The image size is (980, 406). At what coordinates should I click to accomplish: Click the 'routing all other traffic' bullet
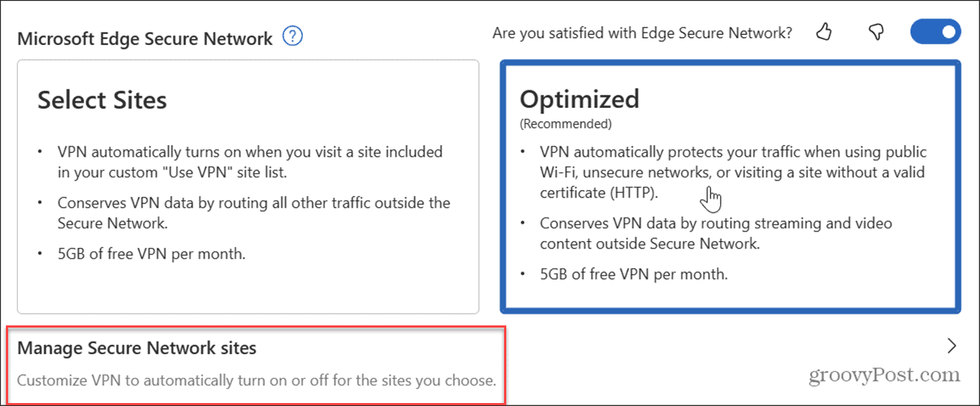[x=254, y=212]
